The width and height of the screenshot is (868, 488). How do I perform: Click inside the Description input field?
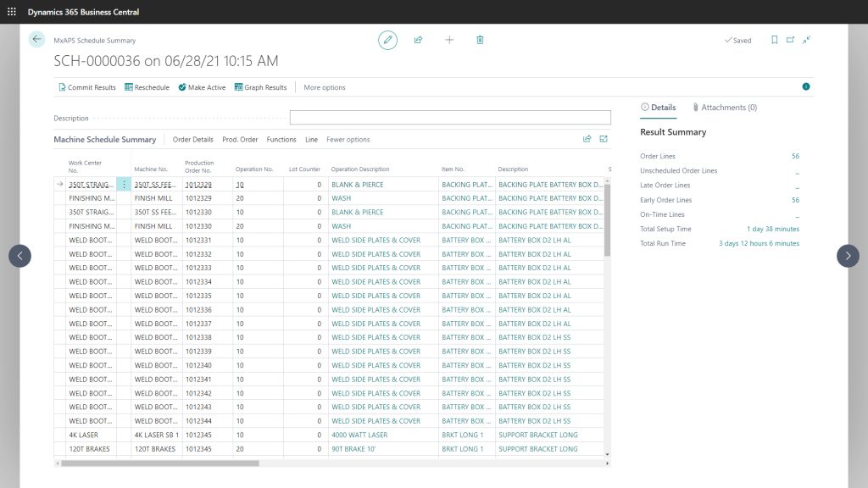coord(449,116)
